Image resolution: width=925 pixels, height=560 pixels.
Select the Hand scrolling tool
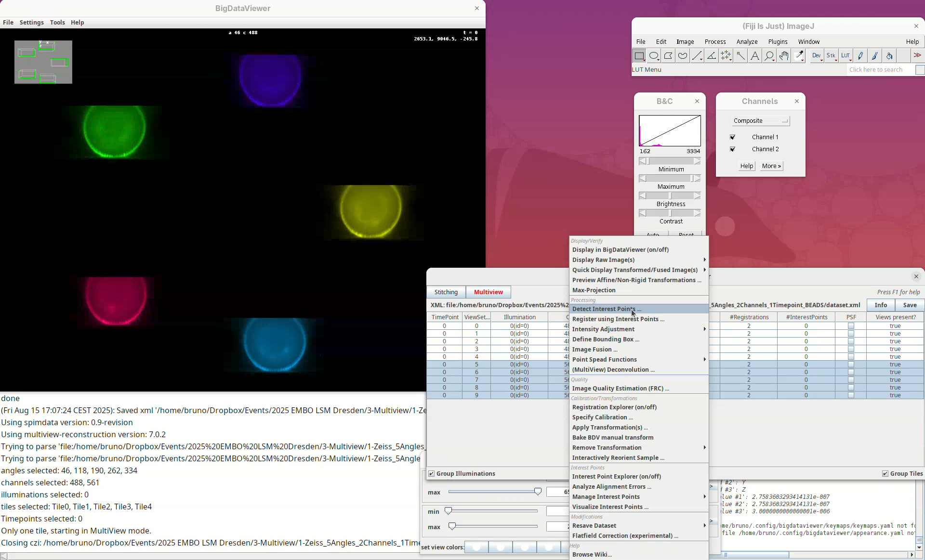(784, 56)
